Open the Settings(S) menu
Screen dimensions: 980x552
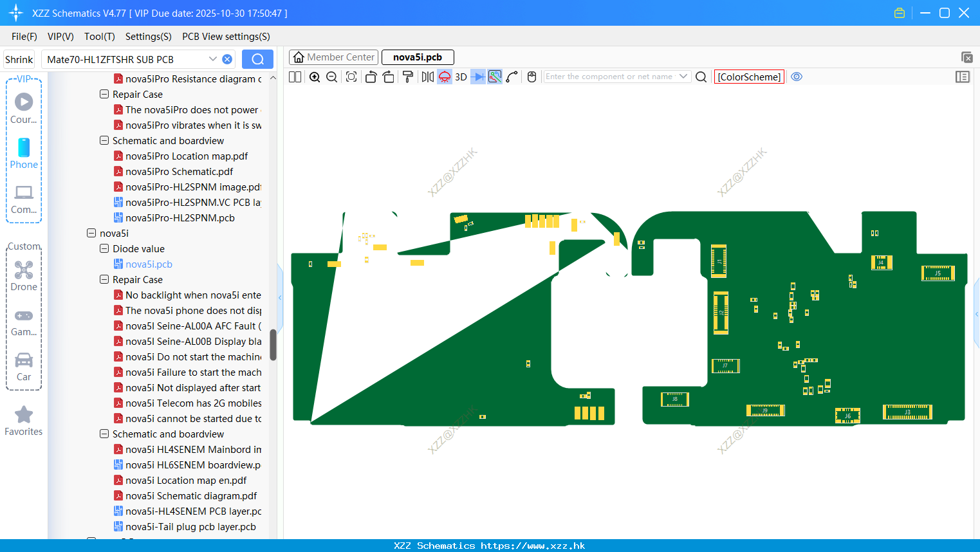149,37
